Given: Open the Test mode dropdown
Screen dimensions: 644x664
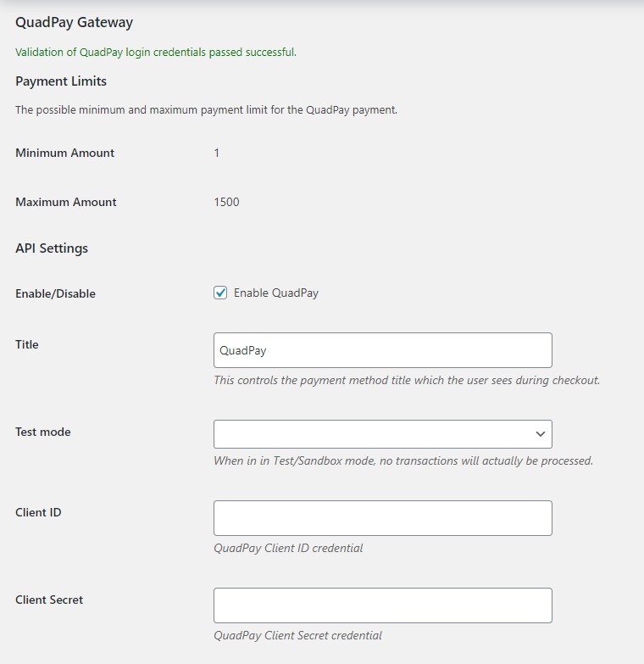Looking at the screenshot, I should click(382, 434).
